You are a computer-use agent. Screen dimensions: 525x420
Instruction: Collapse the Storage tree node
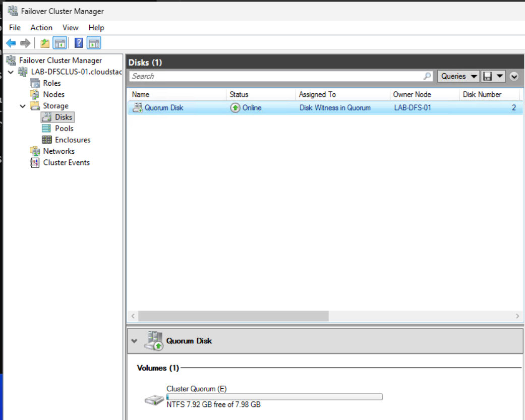[x=22, y=106]
